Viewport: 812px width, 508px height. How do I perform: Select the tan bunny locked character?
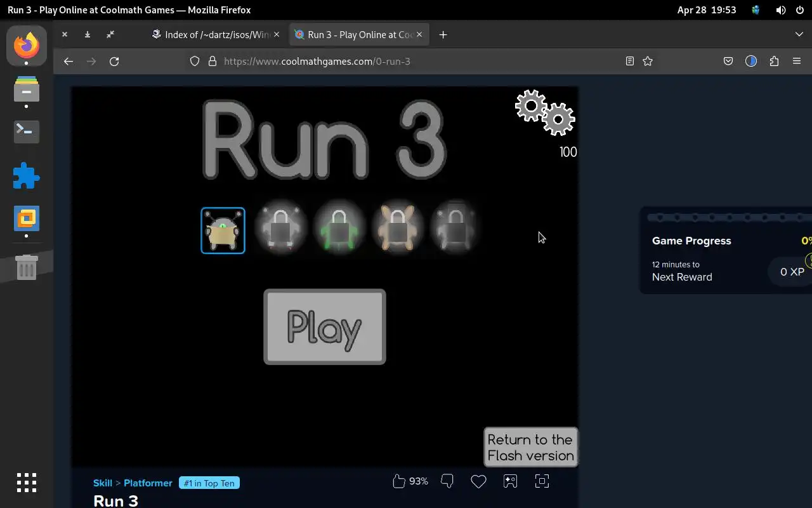pos(398,228)
